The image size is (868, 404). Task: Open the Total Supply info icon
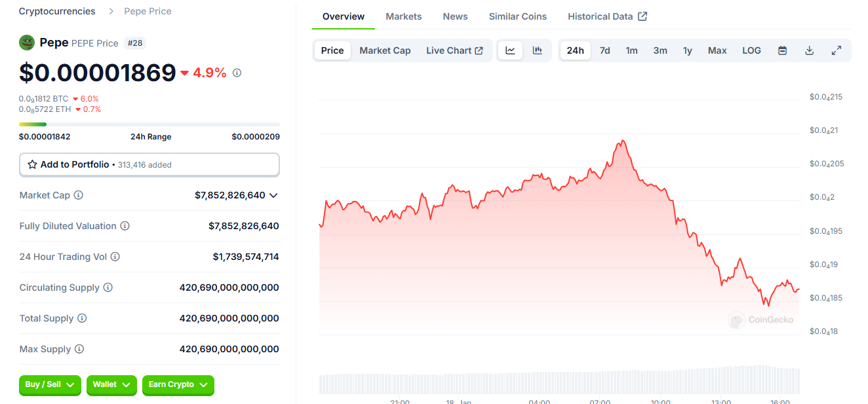[x=82, y=318]
